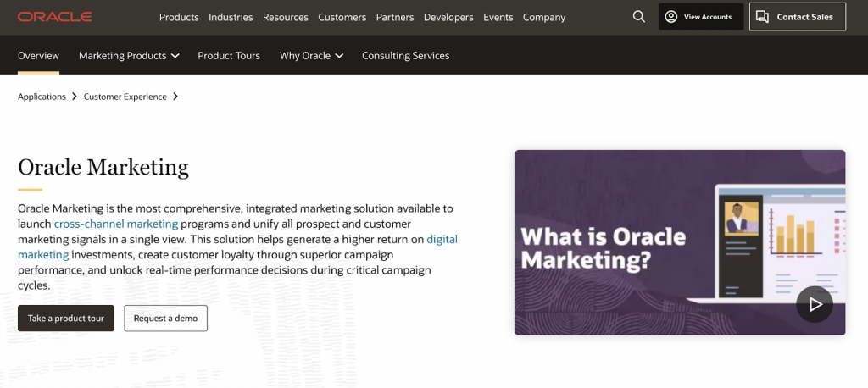Click the Applications breadcrumb link
This screenshot has height=388, width=868.
42,97
